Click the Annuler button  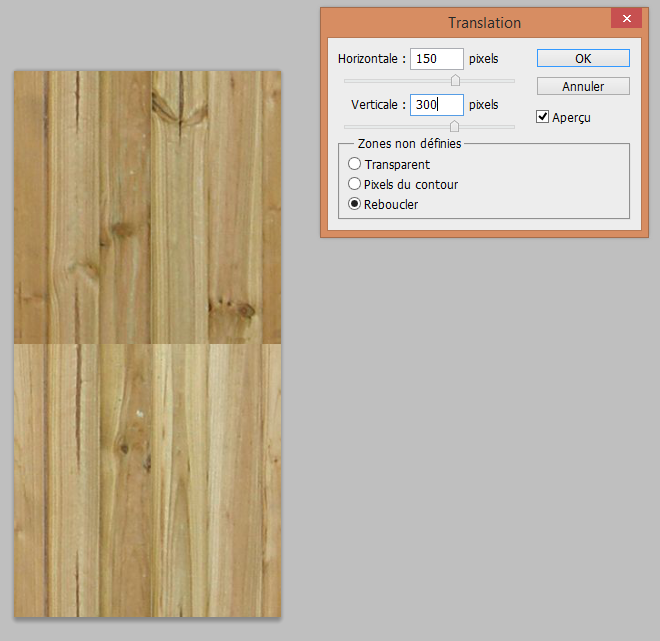tap(583, 86)
